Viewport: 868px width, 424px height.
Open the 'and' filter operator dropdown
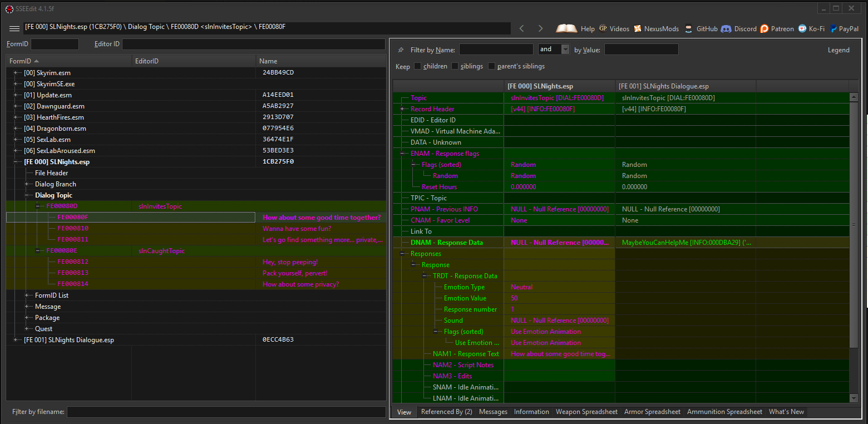[565, 50]
